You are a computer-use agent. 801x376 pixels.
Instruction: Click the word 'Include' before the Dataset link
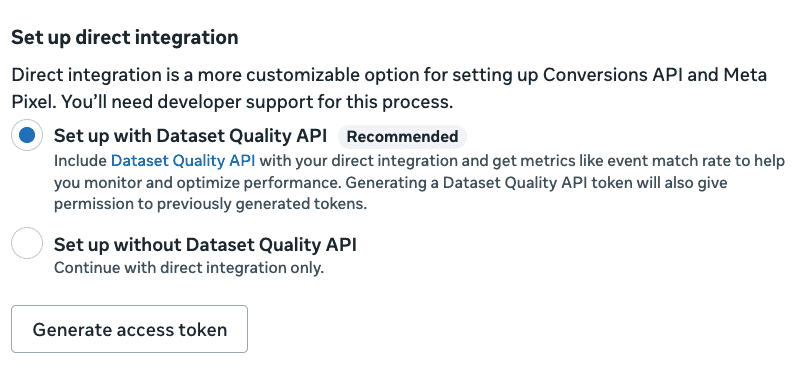81,161
